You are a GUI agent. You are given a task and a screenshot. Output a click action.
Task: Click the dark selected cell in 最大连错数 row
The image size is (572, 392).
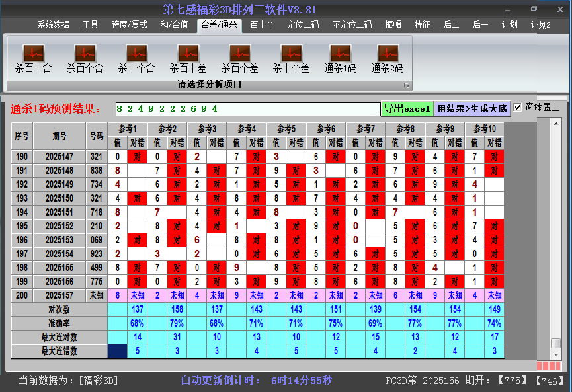point(118,351)
